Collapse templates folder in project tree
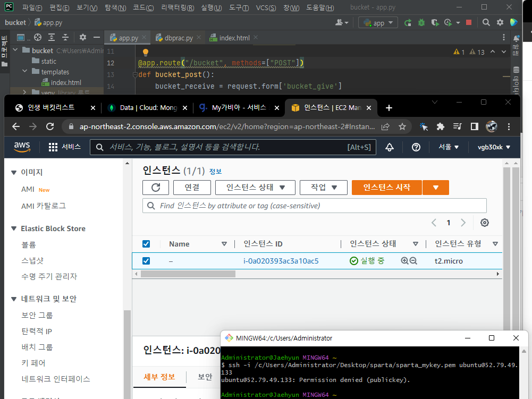532x399 pixels. [25, 71]
